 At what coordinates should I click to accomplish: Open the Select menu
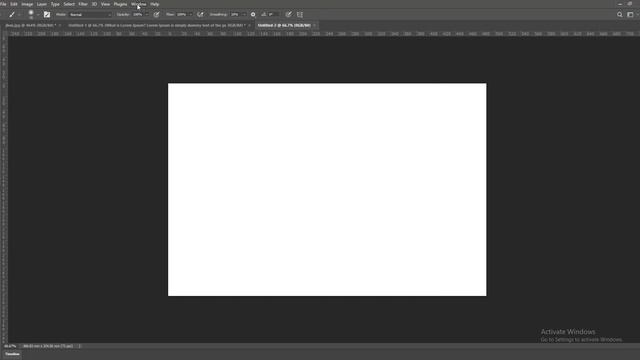click(x=69, y=4)
